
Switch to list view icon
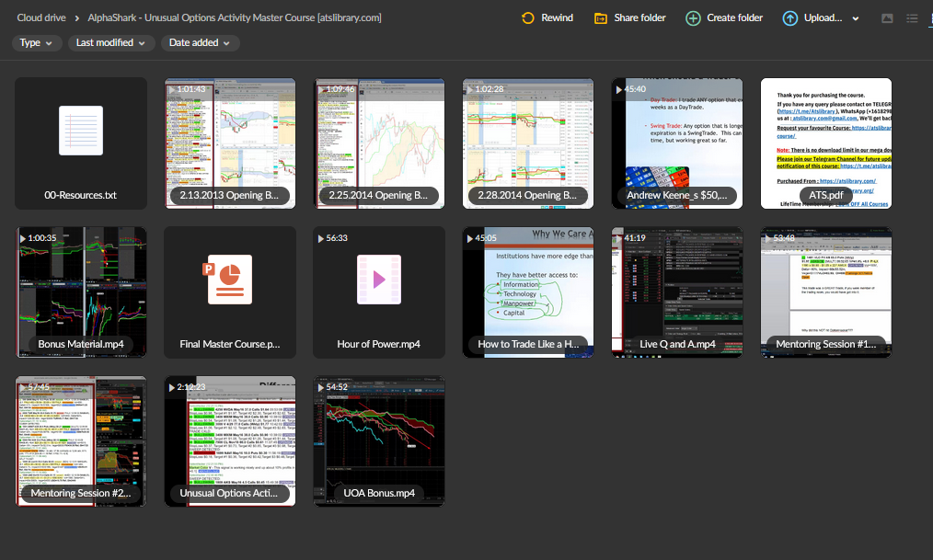912,18
